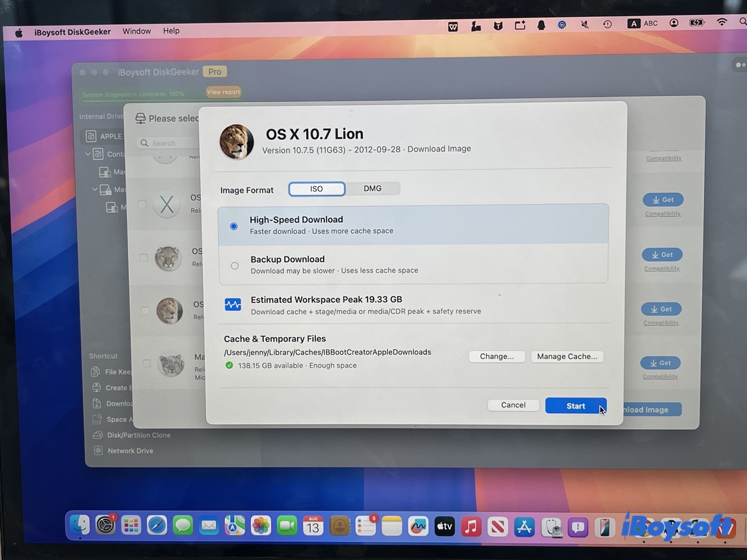Click the Lion artwork in the dialog header
Screen dimensions: 747x560
coord(237,142)
